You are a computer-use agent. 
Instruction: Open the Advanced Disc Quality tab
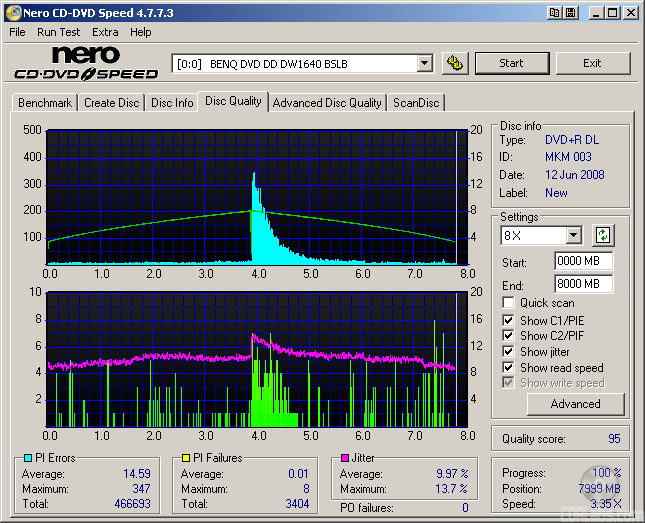327,103
